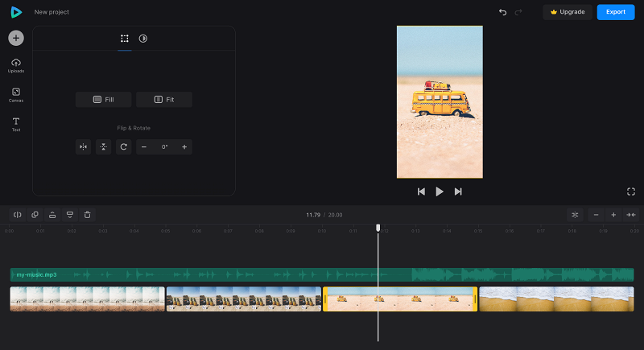Click the Fit button
This screenshot has width=644, height=350.
(164, 100)
